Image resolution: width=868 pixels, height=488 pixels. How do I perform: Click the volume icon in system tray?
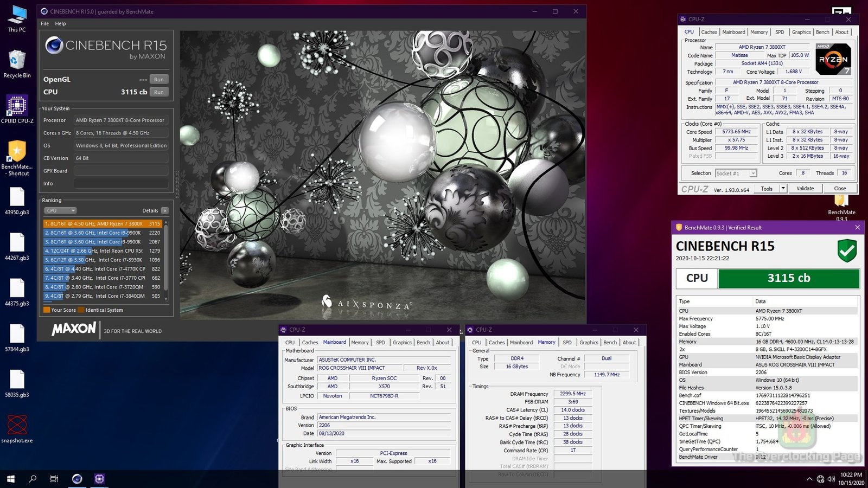[831, 479]
